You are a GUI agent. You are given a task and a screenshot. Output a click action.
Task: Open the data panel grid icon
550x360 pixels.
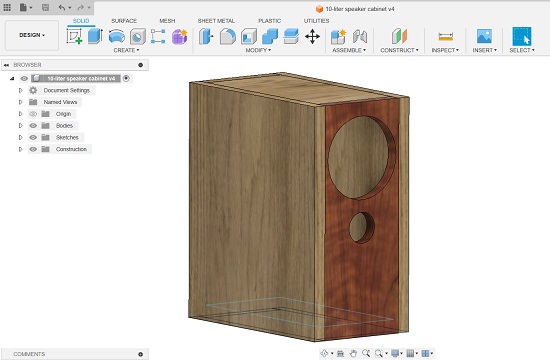click(x=7, y=7)
